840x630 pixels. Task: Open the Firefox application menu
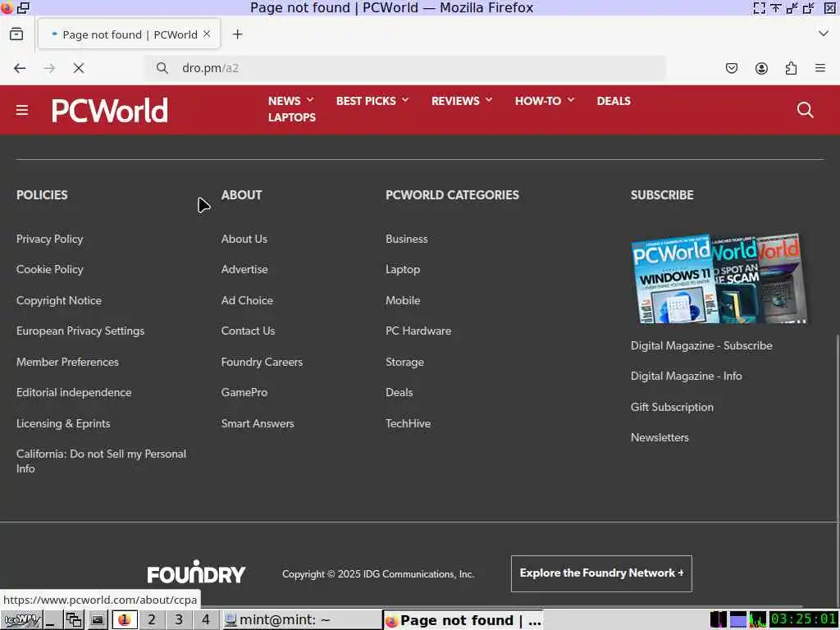pyautogui.click(x=820, y=68)
